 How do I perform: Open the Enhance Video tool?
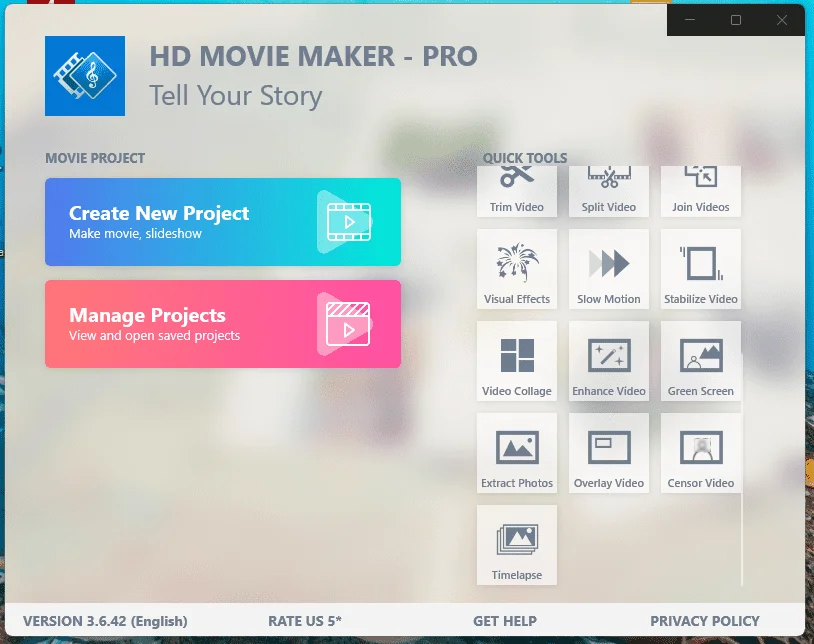coord(608,361)
